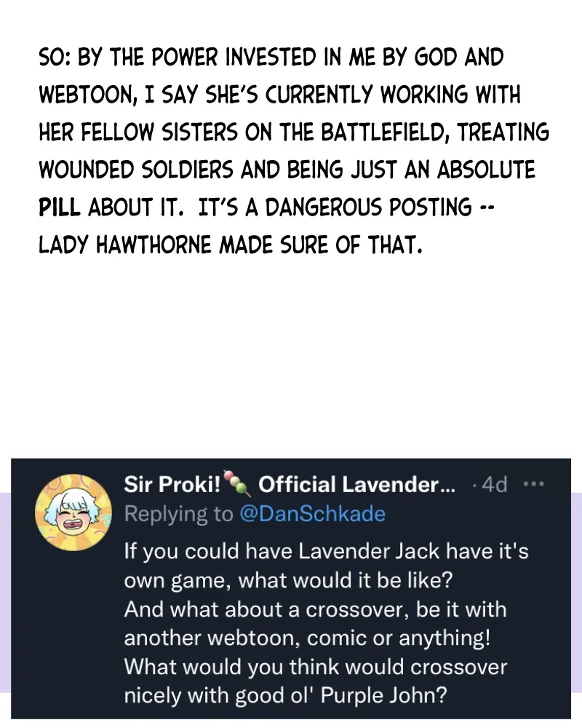The width and height of the screenshot is (582, 728).
Task: Click the opening line "SO: BY THE POWER INVESTED"
Action: point(271,57)
